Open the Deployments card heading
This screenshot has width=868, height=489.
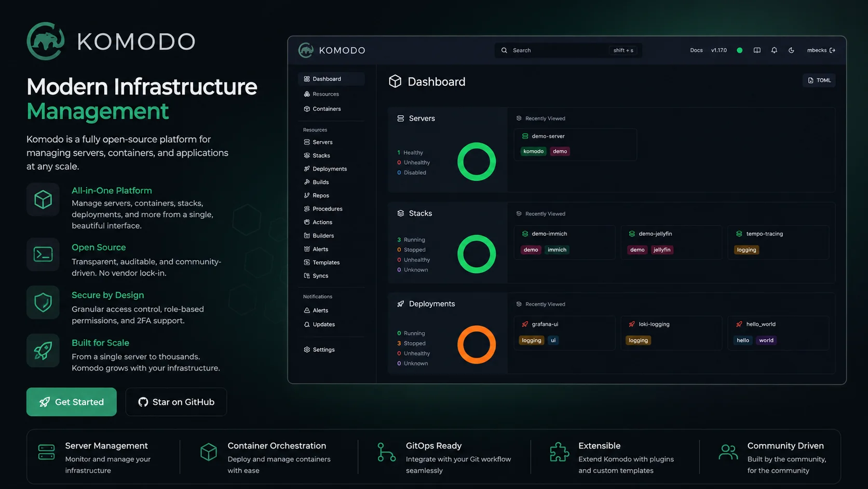pyautogui.click(x=426, y=304)
